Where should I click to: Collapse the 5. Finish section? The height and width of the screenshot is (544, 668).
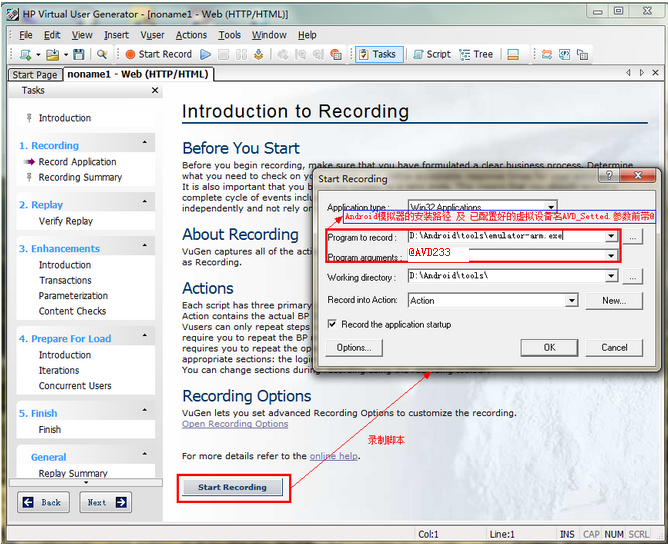coord(145,410)
